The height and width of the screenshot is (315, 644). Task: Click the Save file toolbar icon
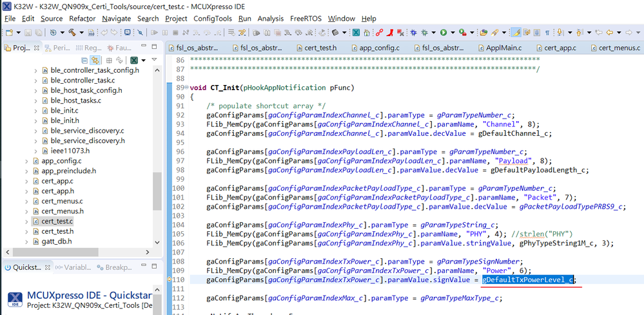tap(28, 33)
